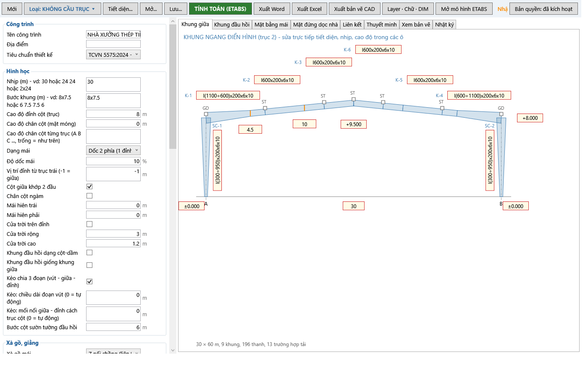588x370 pixels.
Task: Show the Nhật ký tab
Action: pyautogui.click(x=444, y=25)
